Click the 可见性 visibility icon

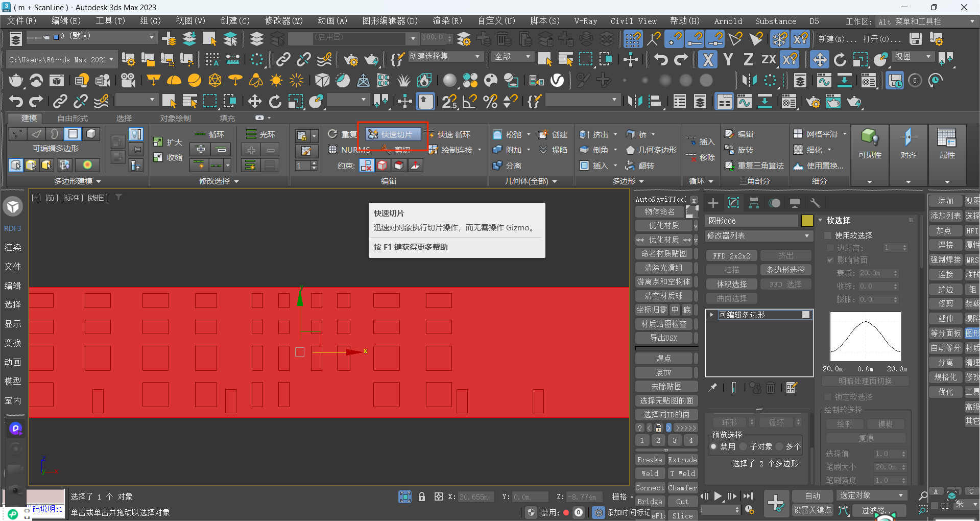click(870, 144)
